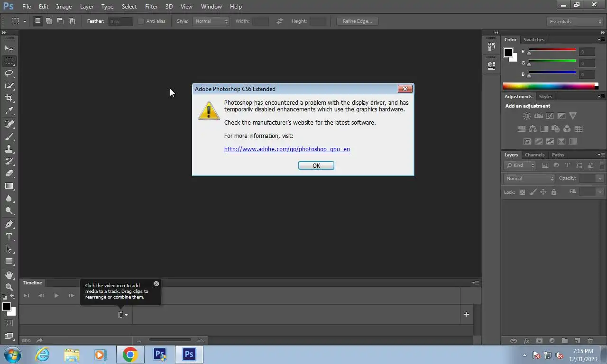Open the Filter menu
The image size is (607, 364).
151,7
